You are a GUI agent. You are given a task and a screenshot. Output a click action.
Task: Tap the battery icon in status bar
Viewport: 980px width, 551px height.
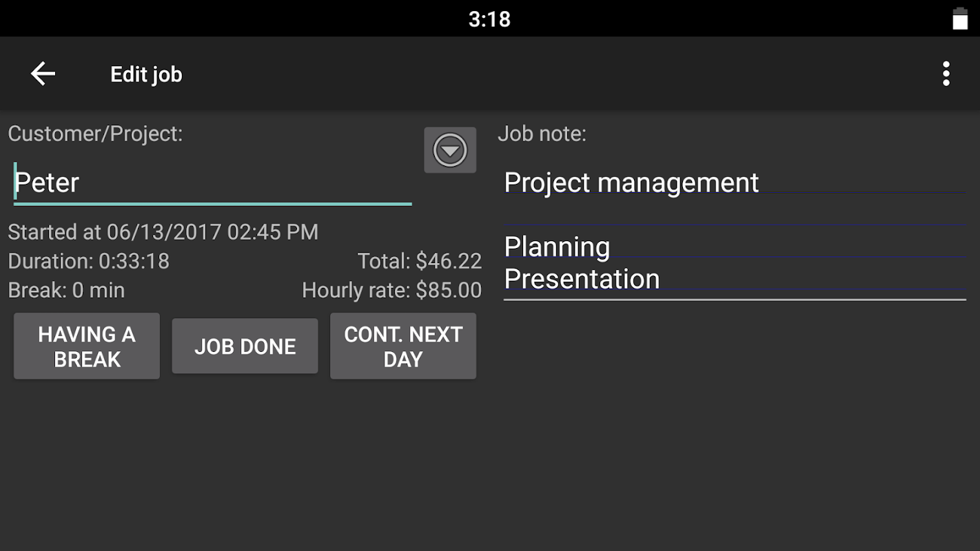click(960, 19)
